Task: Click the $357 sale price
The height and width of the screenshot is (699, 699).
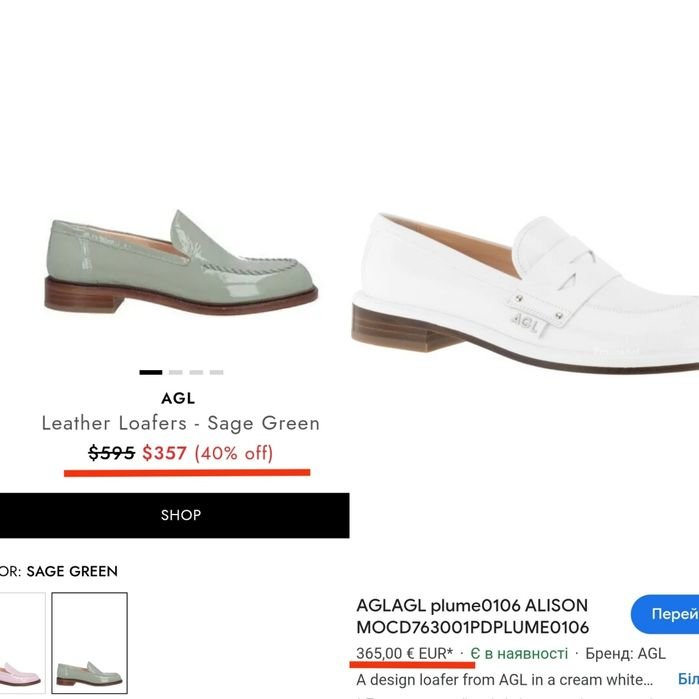Action: (164, 453)
